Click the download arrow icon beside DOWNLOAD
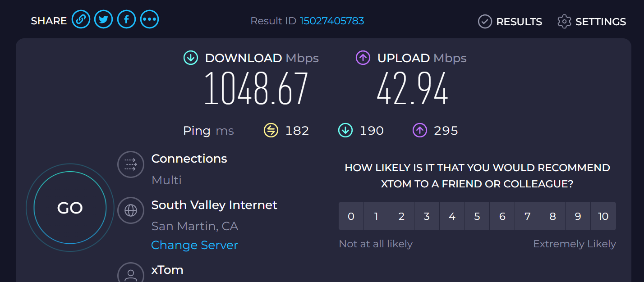The height and width of the screenshot is (282, 644). (x=191, y=58)
